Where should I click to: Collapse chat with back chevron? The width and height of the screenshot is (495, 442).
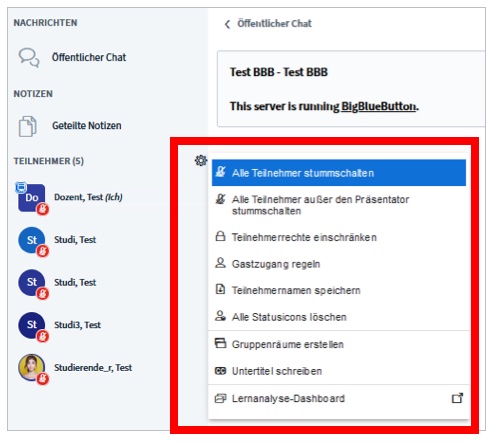(x=227, y=24)
